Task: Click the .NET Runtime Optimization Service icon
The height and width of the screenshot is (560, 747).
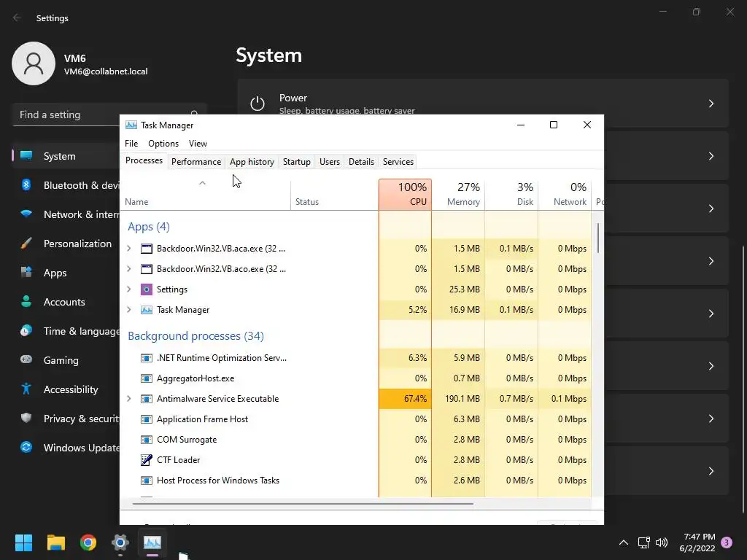Action: pos(146,358)
